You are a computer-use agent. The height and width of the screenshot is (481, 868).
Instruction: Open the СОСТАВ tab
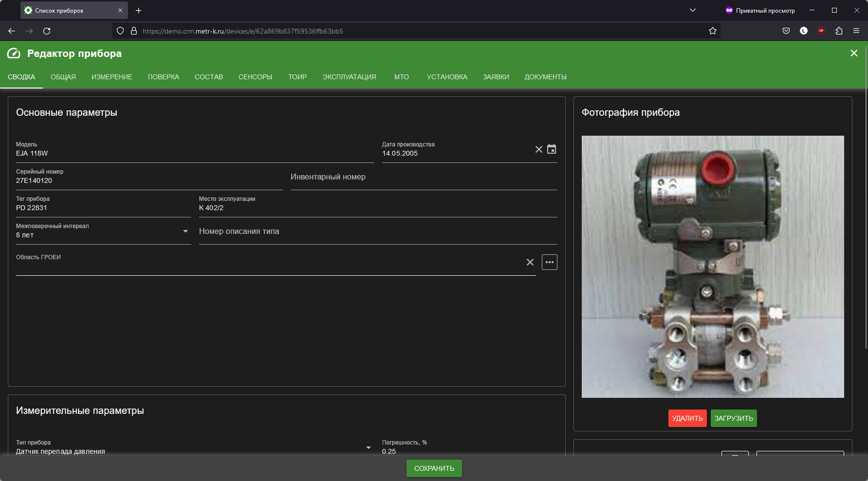click(x=209, y=77)
